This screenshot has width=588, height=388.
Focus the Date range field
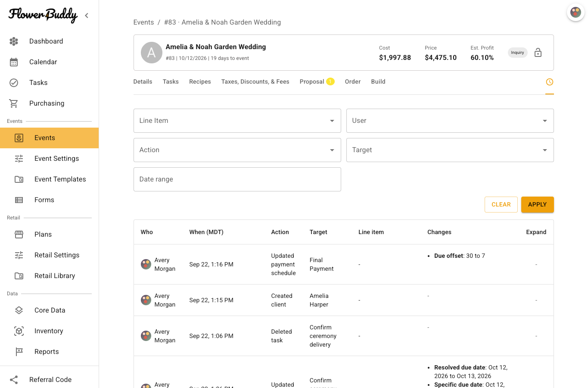237,179
